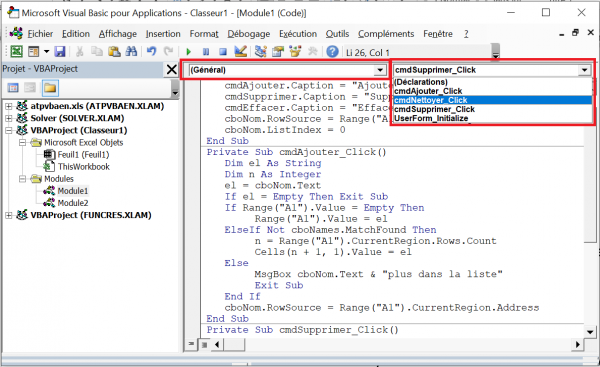Run the macro with the green play icon
Image resolution: width=600 pixels, height=367 pixels.
[188, 51]
